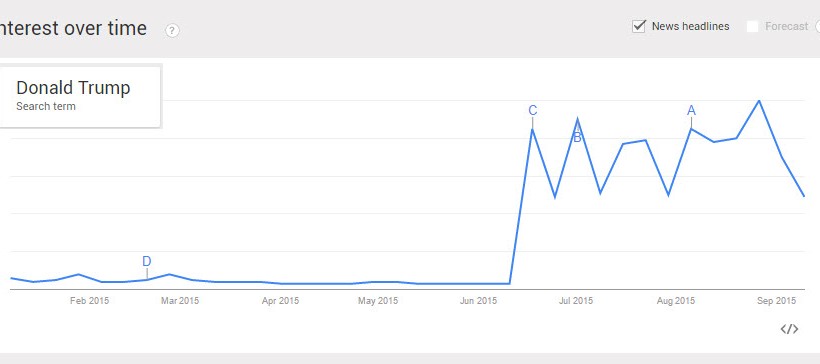Click the Jul 2015 axis label

pos(576,301)
